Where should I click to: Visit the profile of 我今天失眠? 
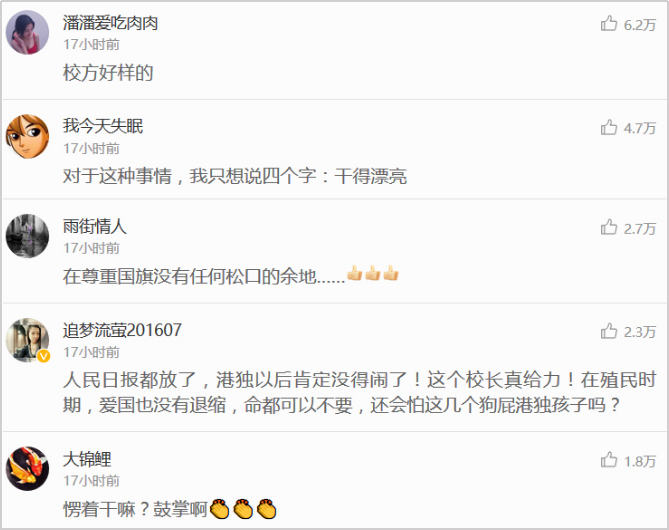click(x=103, y=126)
